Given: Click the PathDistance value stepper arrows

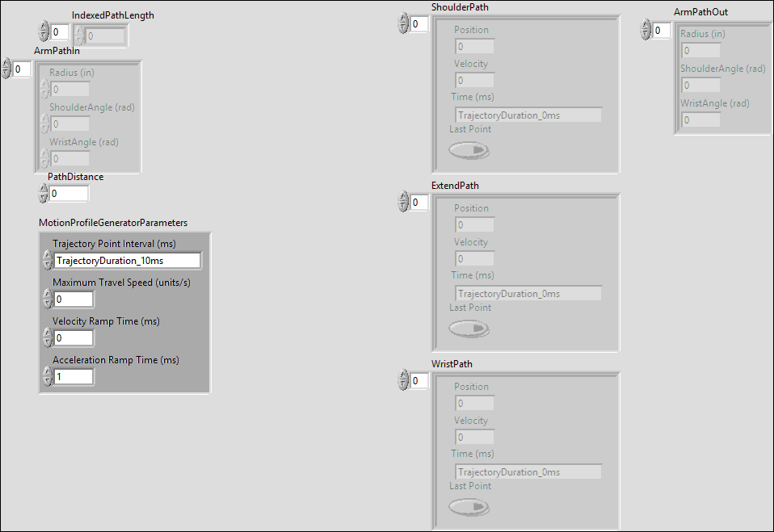Looking at the screenshot, I should tap(44, 194).
